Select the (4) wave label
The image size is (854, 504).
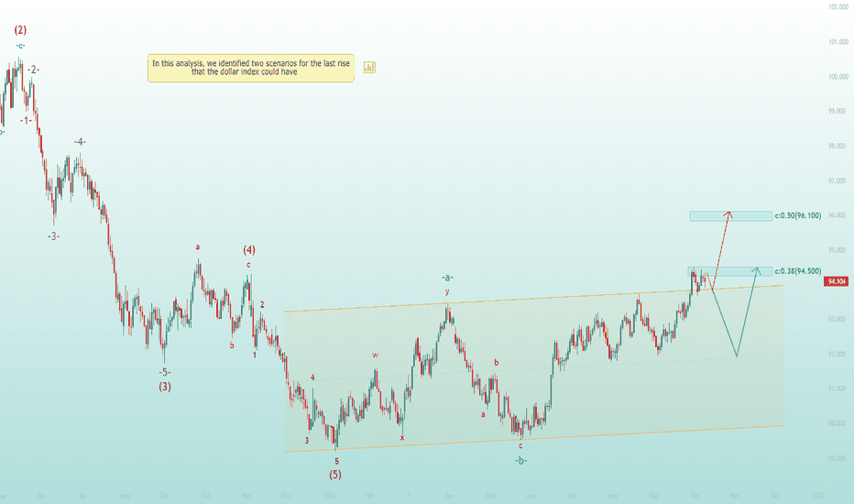click(x=249, y=250)
